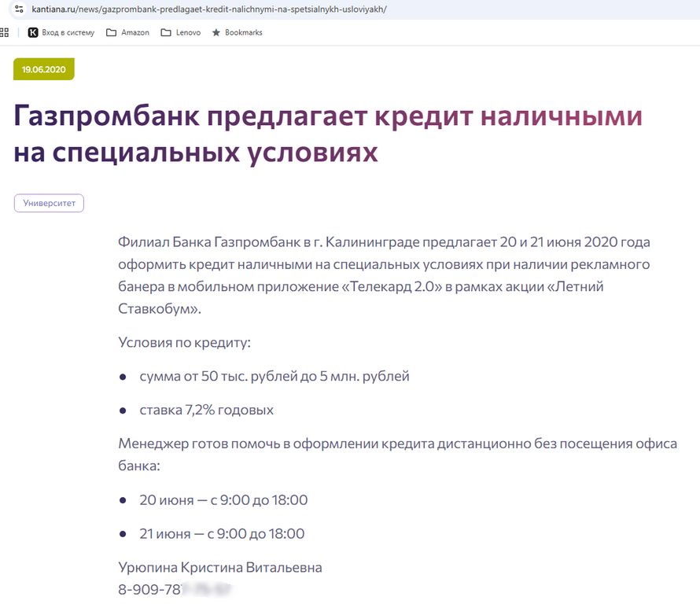700x604 pixels.
Task: Click the 19.06.2020 date badge
Action: click(43, 69)
